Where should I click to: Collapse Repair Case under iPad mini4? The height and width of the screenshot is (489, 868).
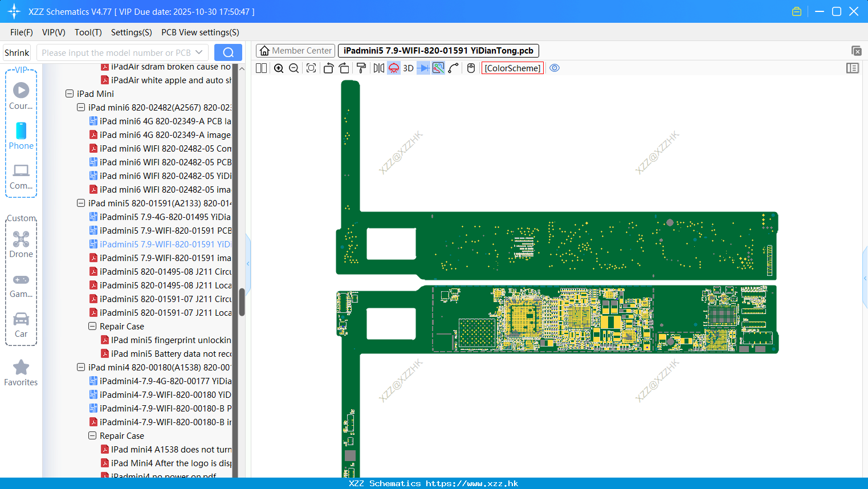92,436
